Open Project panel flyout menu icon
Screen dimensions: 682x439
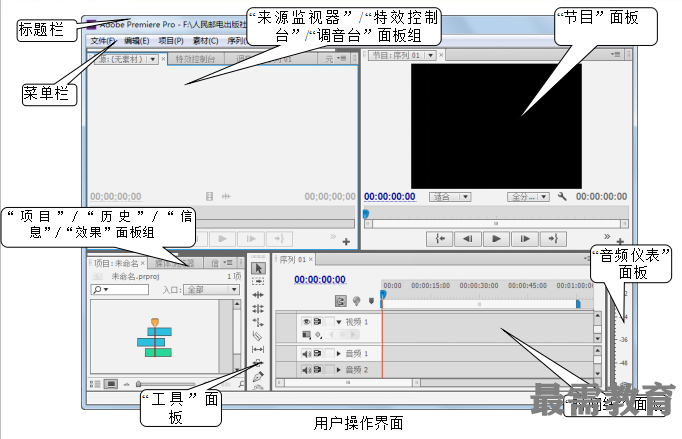click(228, 262)
